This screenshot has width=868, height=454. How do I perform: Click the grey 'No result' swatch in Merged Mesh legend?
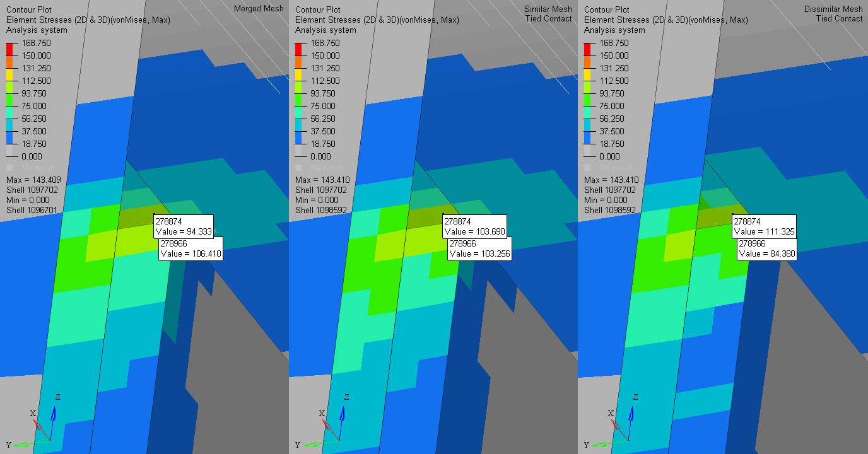coord(9,168)
